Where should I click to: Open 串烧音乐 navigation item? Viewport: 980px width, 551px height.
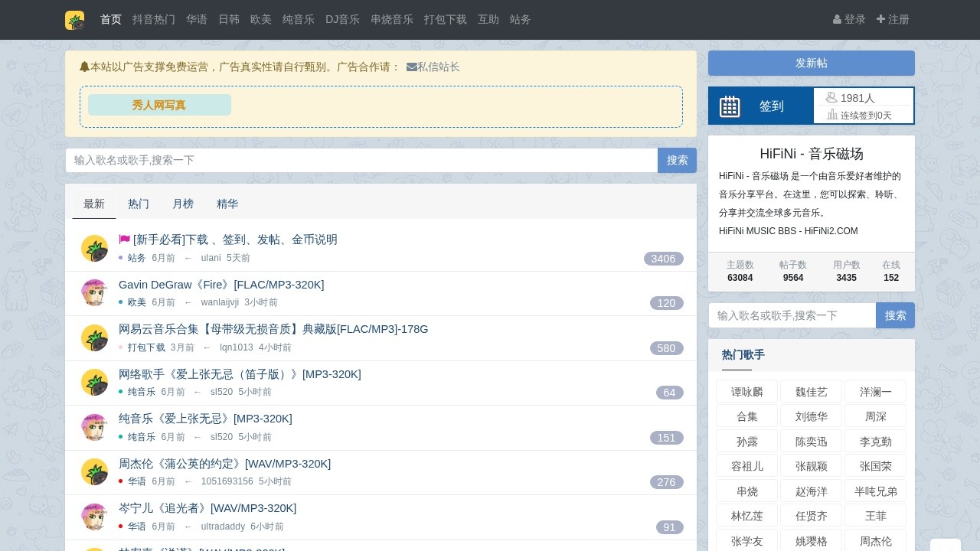392,20
